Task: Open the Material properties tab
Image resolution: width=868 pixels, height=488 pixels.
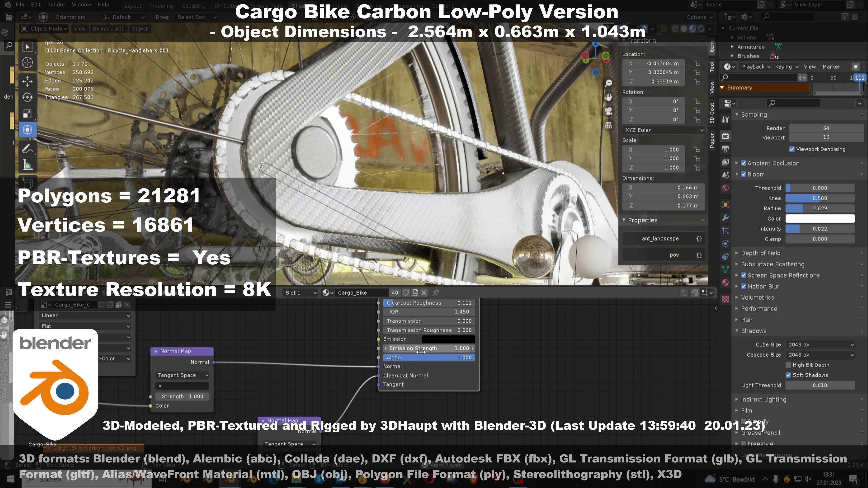Action: pos(725,282)
